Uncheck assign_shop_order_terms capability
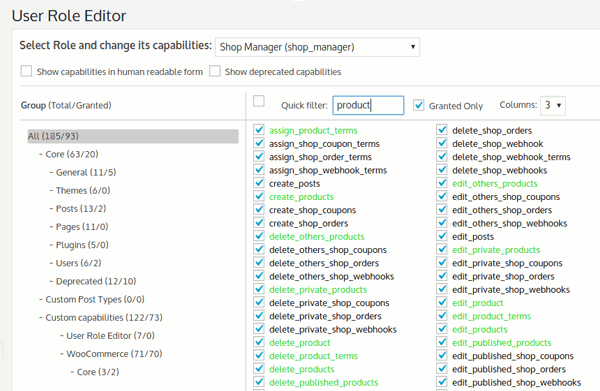 click(x=259, y=156)
